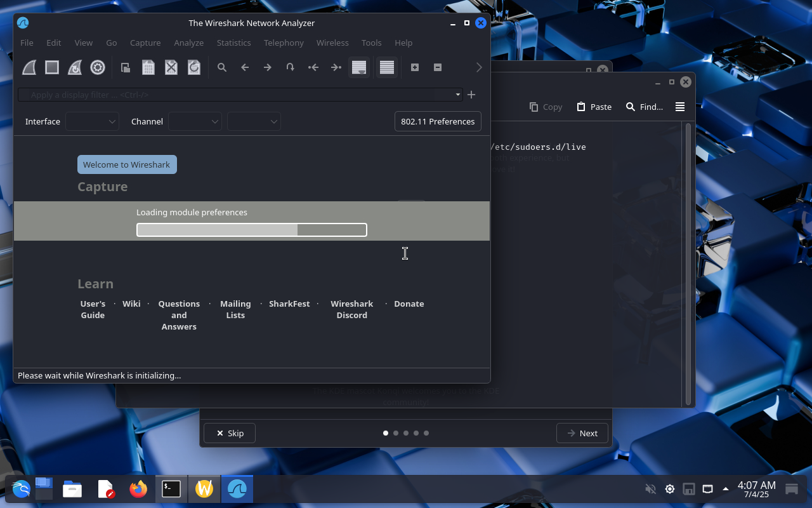Go forward in packet history

coord(268,67)
